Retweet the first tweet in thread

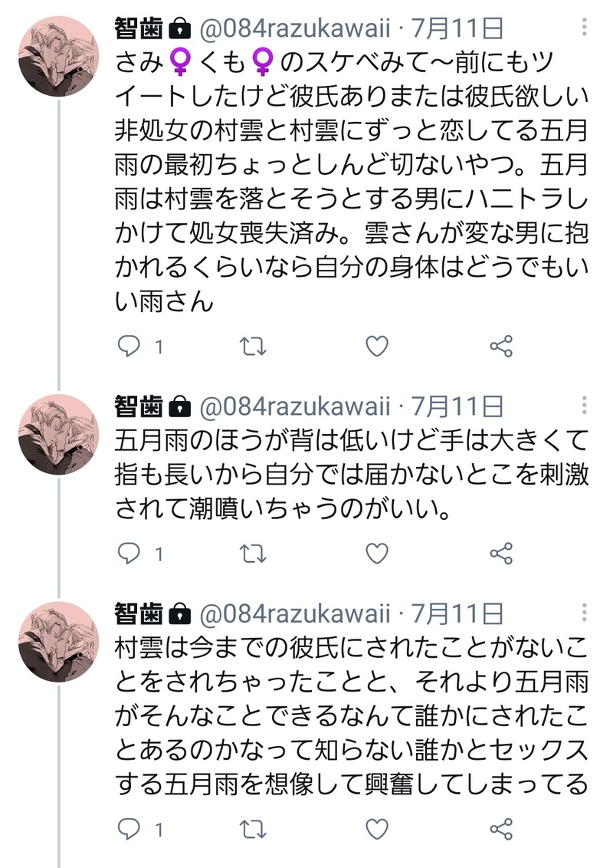(253, 347)
